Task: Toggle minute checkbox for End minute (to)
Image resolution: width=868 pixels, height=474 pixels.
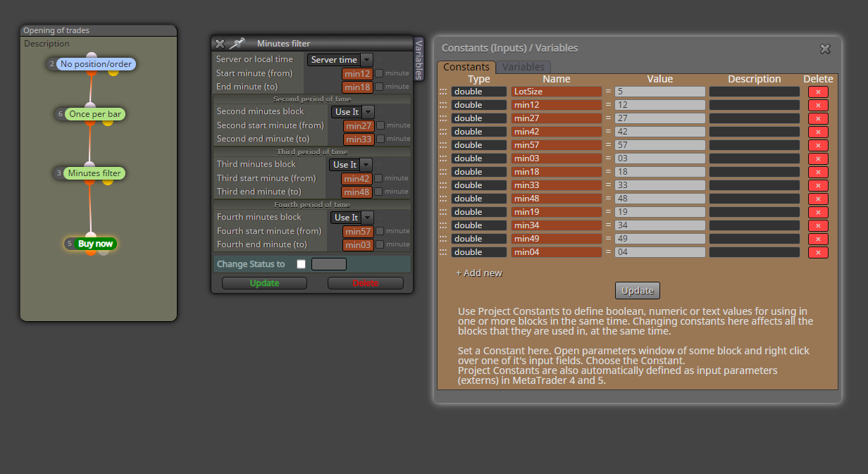Action: (x=379, y=87)
